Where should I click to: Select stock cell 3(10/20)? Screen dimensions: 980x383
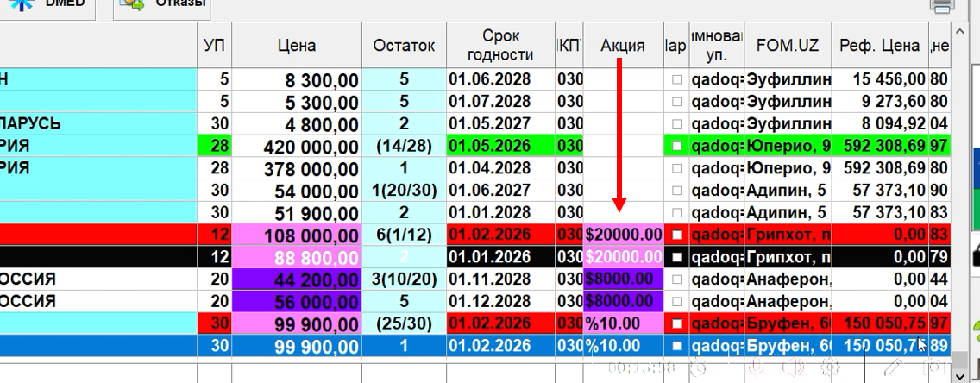tap(404, 279)
